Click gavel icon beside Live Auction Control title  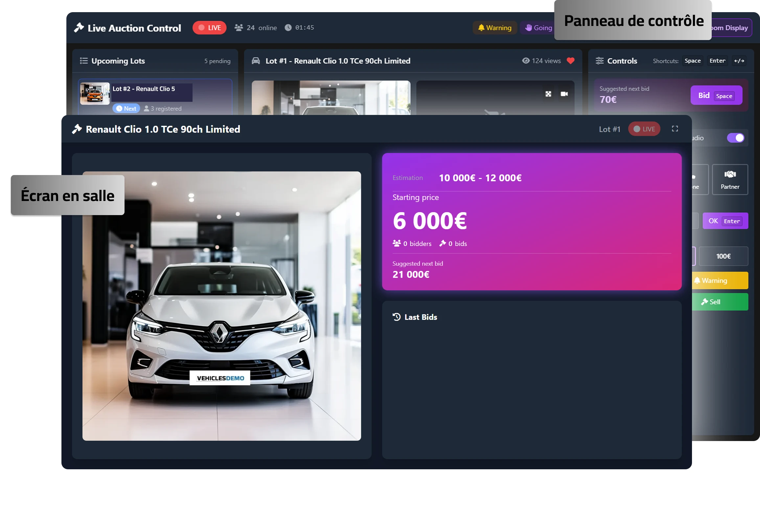79,28
